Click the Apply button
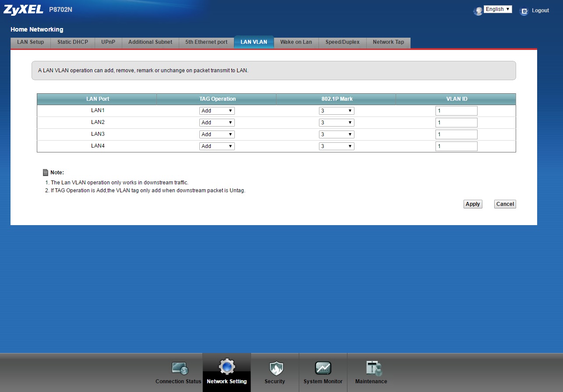The width and height of the screenshot is (563, 392). [x=473, y=204]
